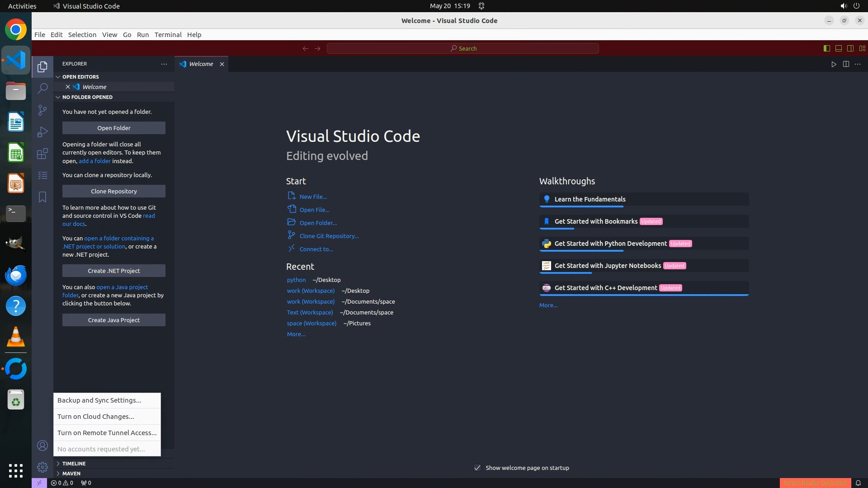Screen dimensions: 868x488
Task: Toggle the bottom panel visibility
Action: coord(838,48)
